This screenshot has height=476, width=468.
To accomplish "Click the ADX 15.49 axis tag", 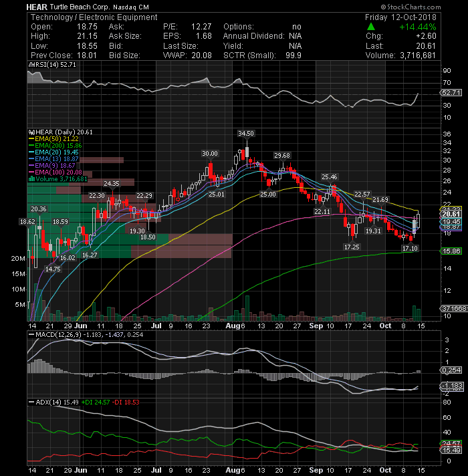I will [x=451, y=450].
